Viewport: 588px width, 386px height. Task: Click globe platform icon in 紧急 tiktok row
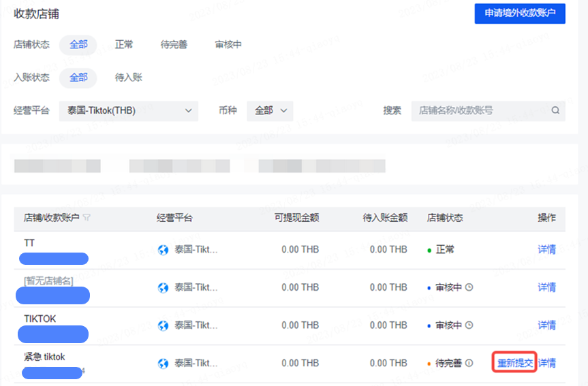163,364
